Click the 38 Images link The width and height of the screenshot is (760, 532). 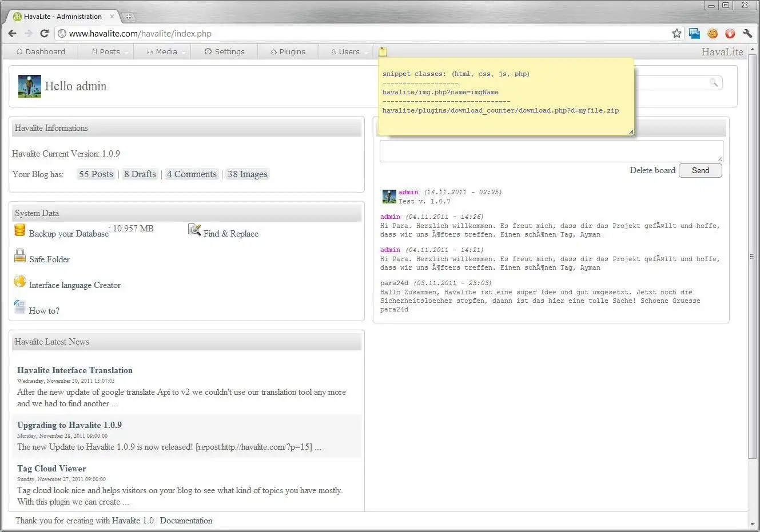(x=247, y=174)
